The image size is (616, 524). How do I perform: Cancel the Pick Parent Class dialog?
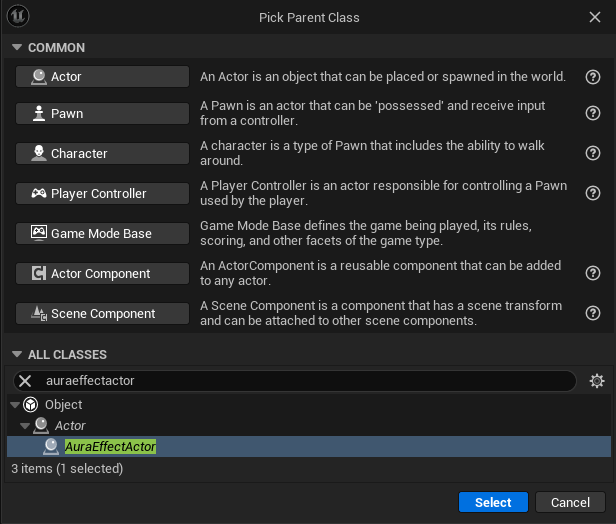point(570,502)
